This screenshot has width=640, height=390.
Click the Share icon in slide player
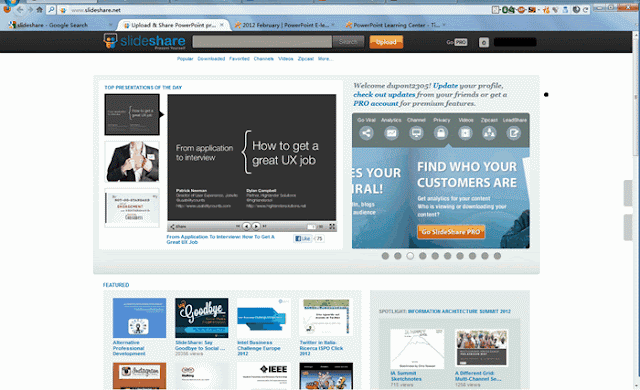(178, 226)
